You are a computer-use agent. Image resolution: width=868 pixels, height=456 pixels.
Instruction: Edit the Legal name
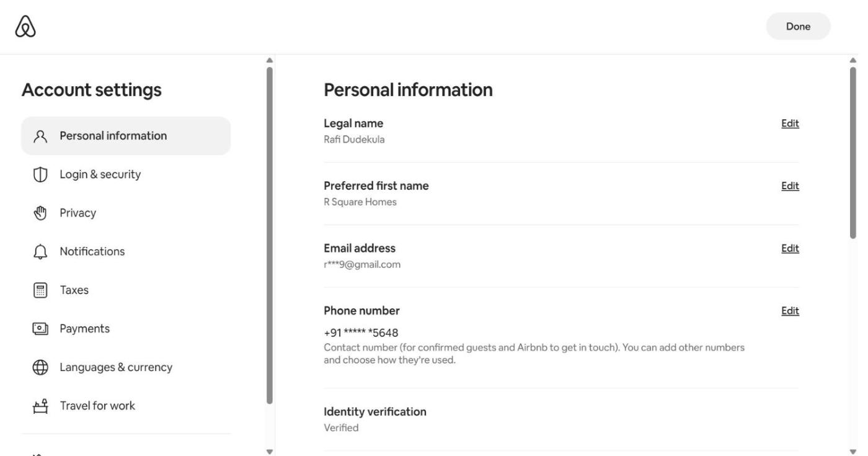click(x=790, y=123)
